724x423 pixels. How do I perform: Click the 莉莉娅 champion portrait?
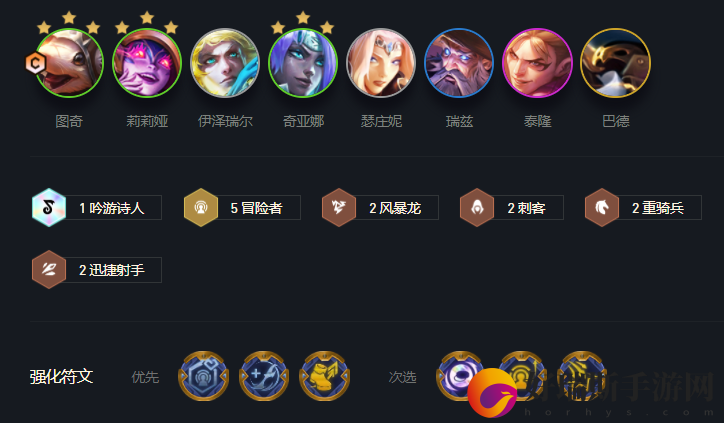147,63
